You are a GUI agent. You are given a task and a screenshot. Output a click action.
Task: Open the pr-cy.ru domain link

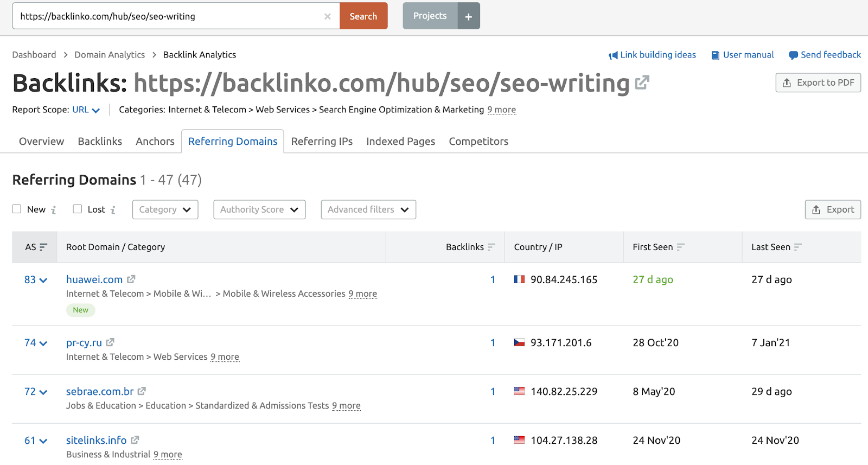click(84, 342)
